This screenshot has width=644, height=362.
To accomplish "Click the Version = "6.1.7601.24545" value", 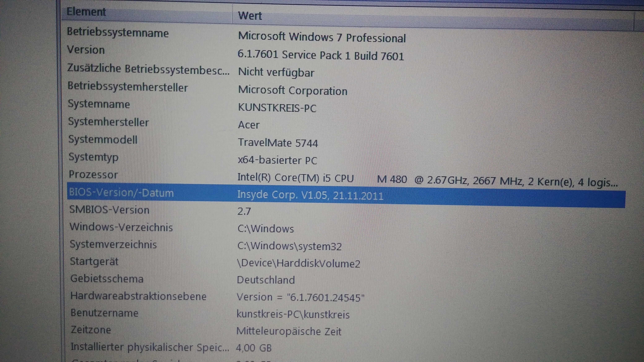I will pyautogui.click(x=300, y=297).
